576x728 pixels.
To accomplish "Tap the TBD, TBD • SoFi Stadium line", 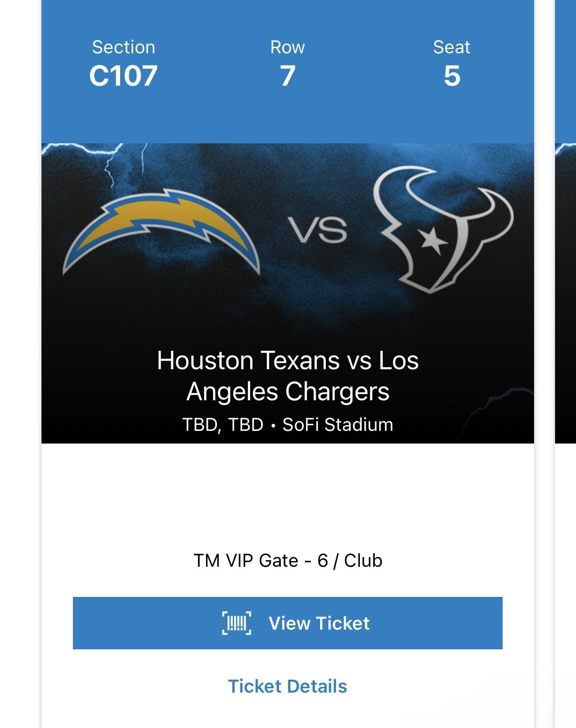I will [287, 425].
